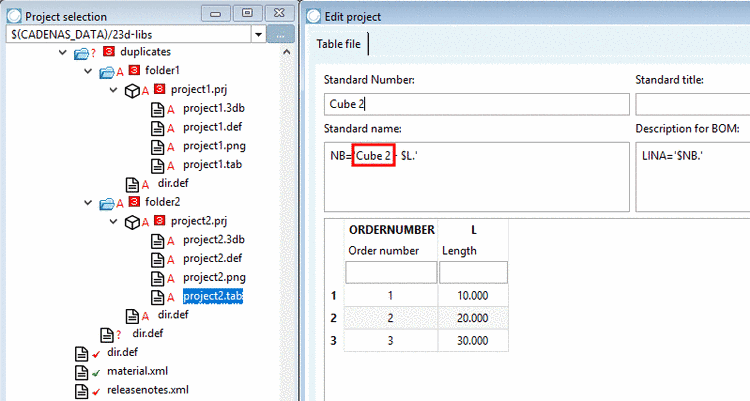The image size is (750, 401).
Task: Click red status badge beside duplicates
Action: click(109, 51)
